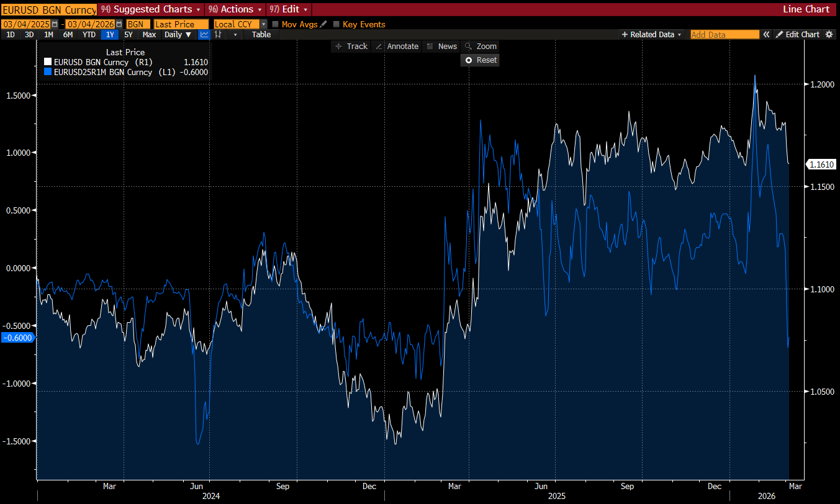Screen dimensions: 840x504
Task: Click the blue EURUSD25R1M legend swatch
Action: (48, 72)
